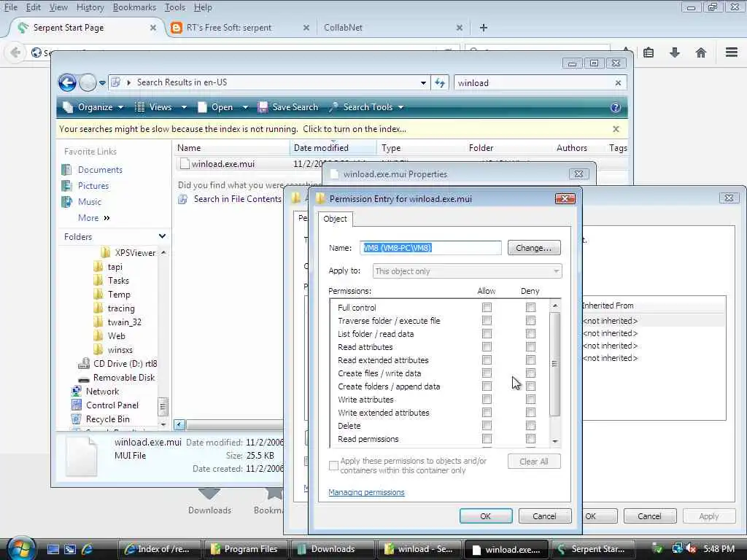Image resolution: width=747 pixels, height=560 pixels.
Task: Expand the address bar history dropdown
Action: [423, 83]
